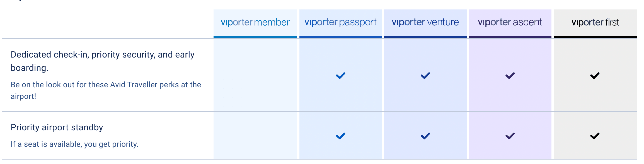Open the VIPorter Venture tier header
644x164 pixels.
tap(425, 22)
